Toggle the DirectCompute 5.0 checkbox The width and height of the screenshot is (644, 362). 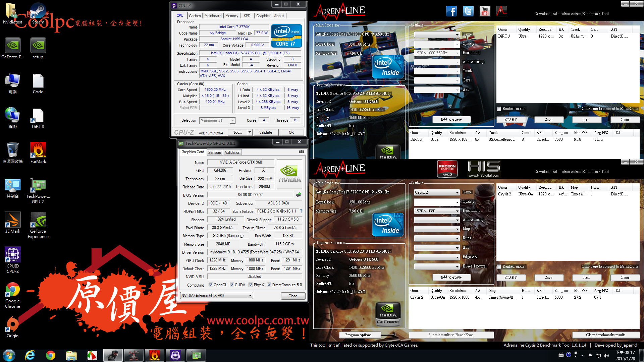pyautogui.click(x=269, y=285)
